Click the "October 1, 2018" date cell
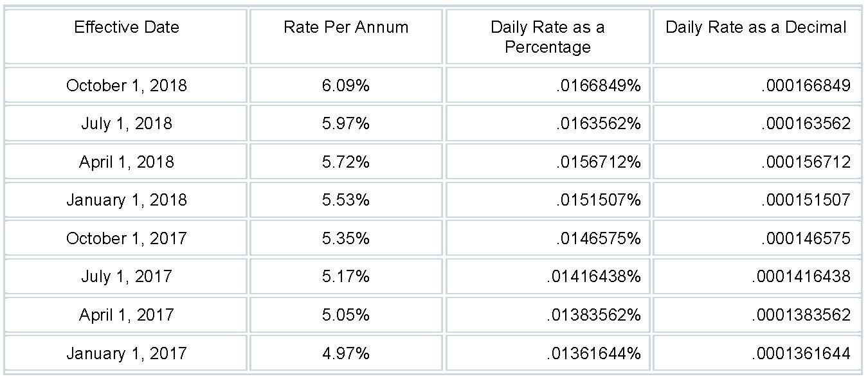 126,85
